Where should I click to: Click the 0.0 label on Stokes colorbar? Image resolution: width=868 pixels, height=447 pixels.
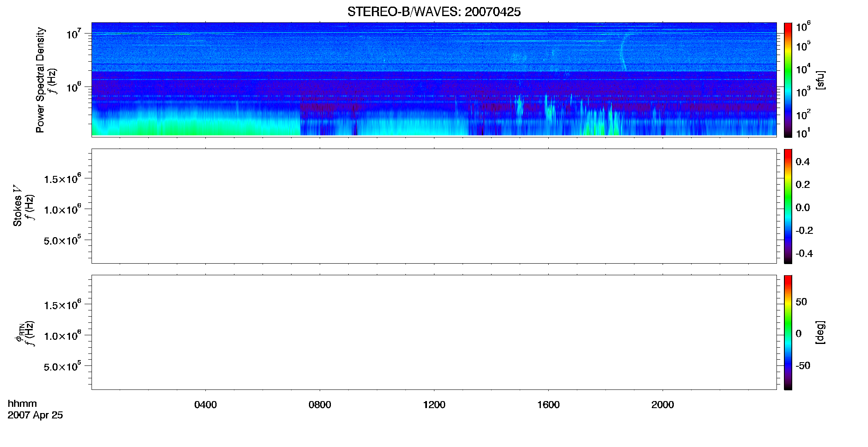tap(803, 208)
